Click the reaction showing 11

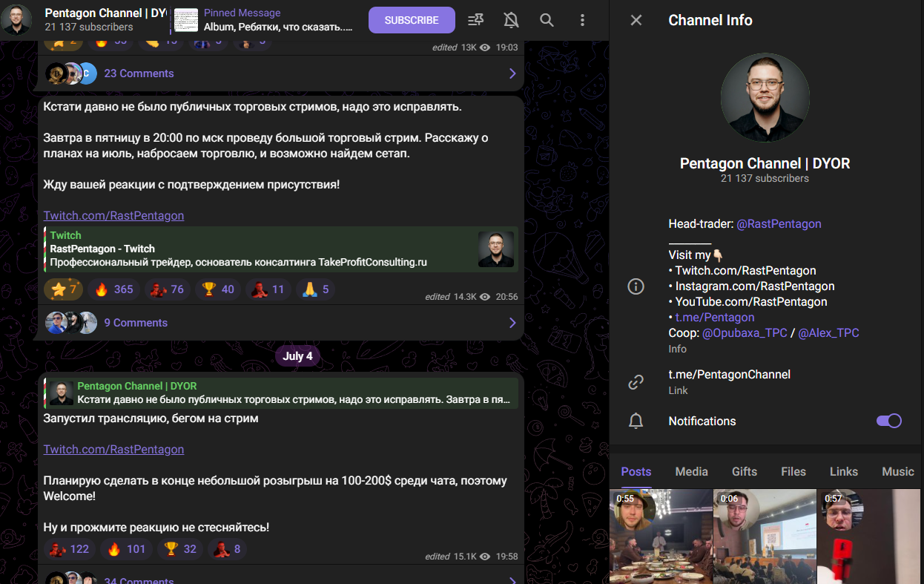coord(268,289)
